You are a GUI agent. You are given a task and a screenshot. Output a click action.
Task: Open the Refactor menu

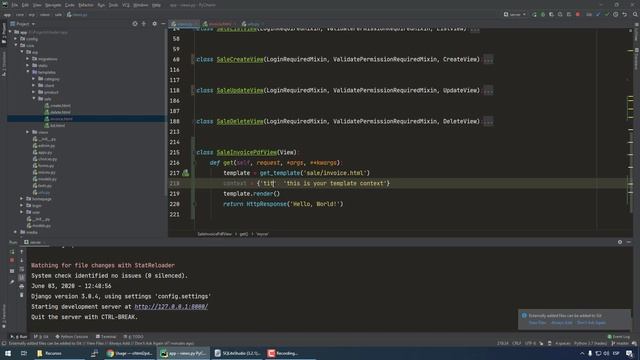[x=86, y=5]
